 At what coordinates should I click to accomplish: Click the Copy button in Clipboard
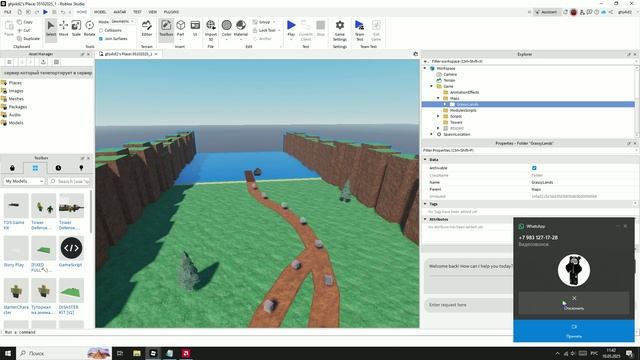(25, 22)
